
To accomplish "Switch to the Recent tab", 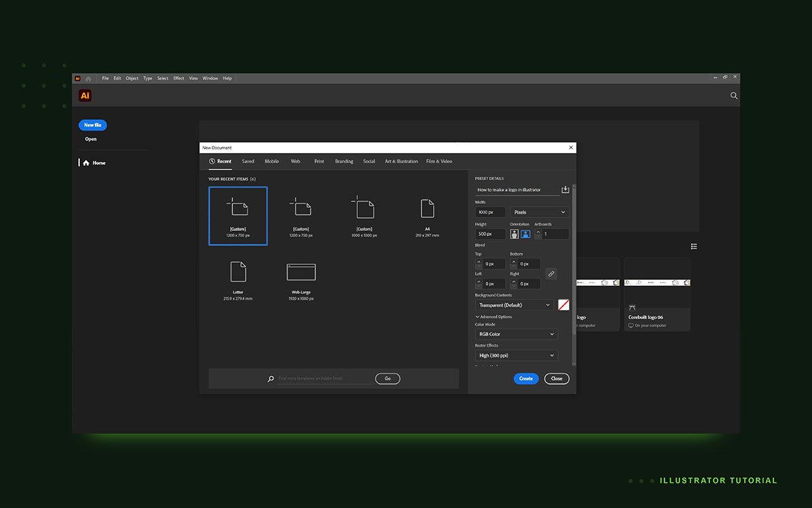I will coord(220,161).
